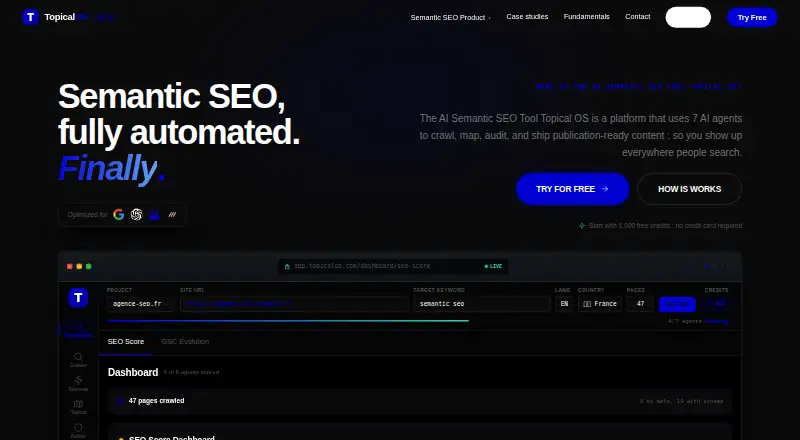Click arrow icon in TRY FOR FREE button
Image resolution: width=800 pixels, height=440 pixels.
click(x=605, y=189)
